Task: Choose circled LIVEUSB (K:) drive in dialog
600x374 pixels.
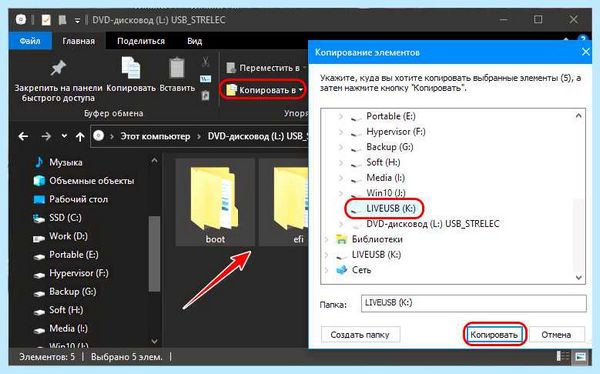Action: pos(390,208)
